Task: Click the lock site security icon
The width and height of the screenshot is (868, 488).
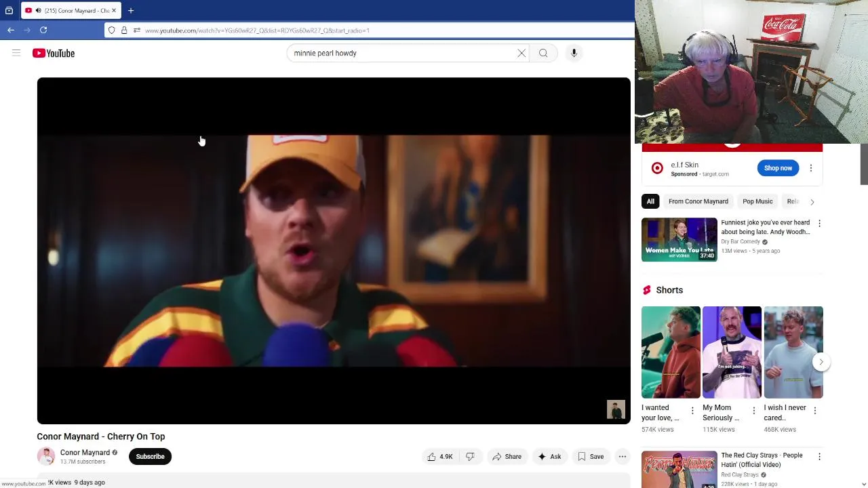Action: point(124,30)
